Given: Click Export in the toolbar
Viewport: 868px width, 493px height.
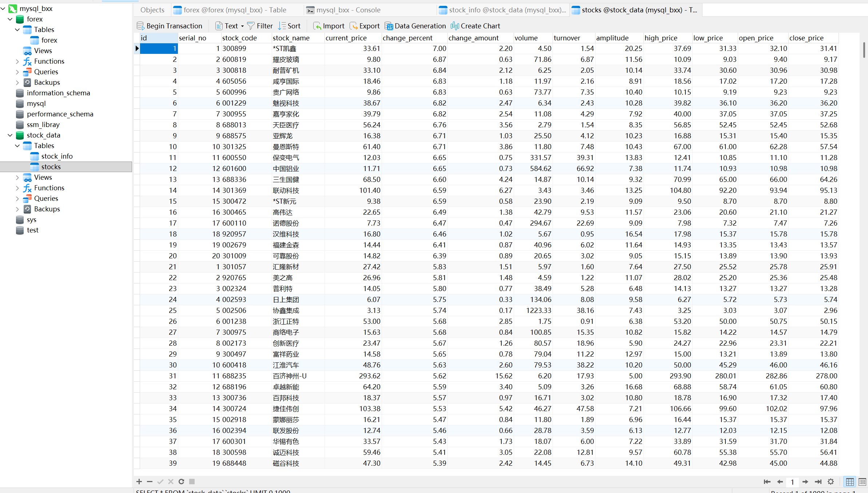Looking at the screenshot, I should click(365, 26).
